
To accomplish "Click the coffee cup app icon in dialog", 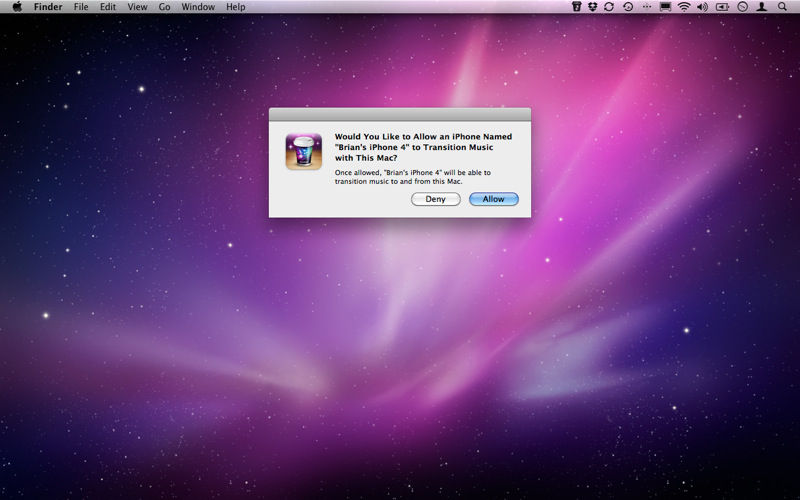I will (304, 152).
